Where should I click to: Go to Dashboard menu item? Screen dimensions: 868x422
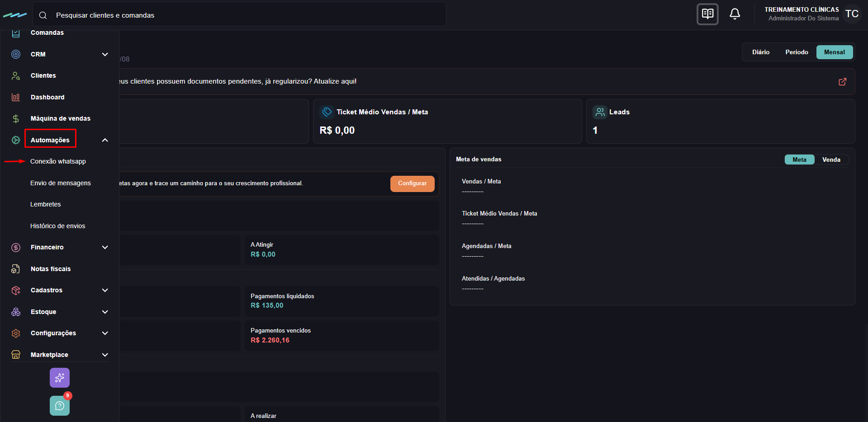click(x=47, y=97)
